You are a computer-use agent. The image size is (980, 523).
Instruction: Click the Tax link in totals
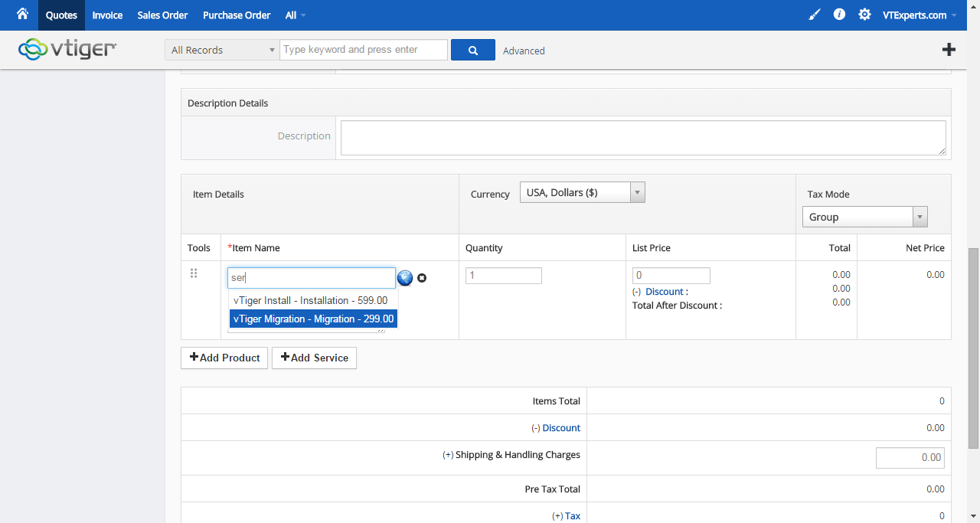(x=573, y=516)
